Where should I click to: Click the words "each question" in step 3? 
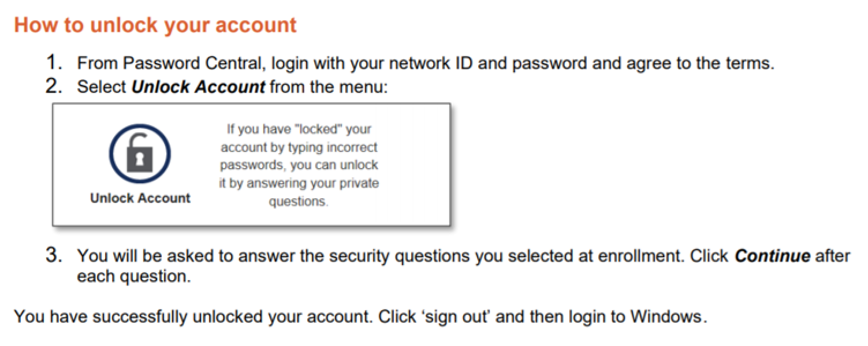(x=132, y=277)
